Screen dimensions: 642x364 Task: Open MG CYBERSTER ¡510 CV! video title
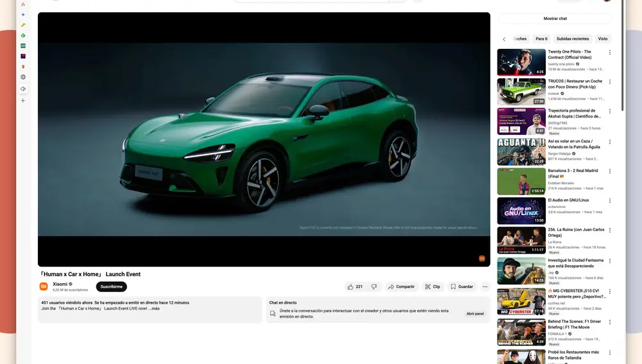pyautogui.click(x=577, y=293)
